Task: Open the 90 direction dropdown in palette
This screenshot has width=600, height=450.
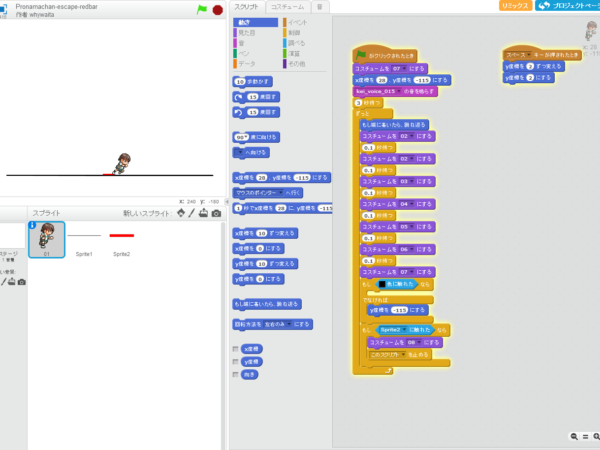Action: coord(246,137)
